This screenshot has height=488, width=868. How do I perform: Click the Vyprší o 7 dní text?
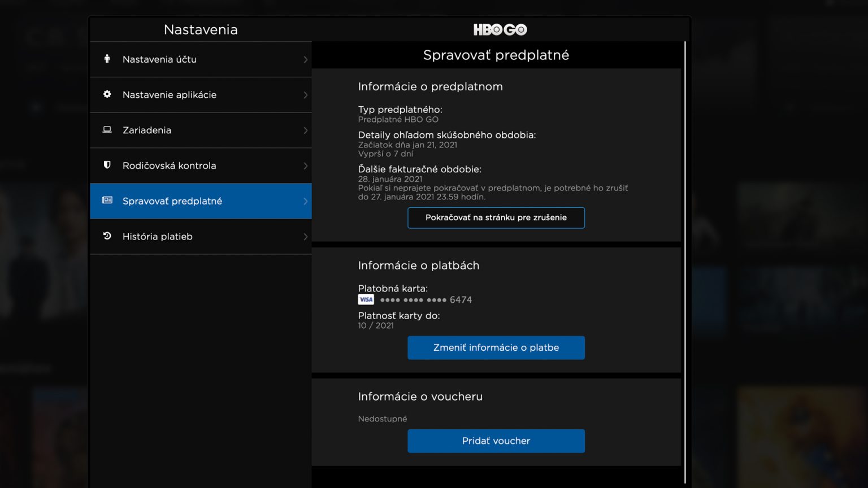pyautogui.click(x=385, y=154)
